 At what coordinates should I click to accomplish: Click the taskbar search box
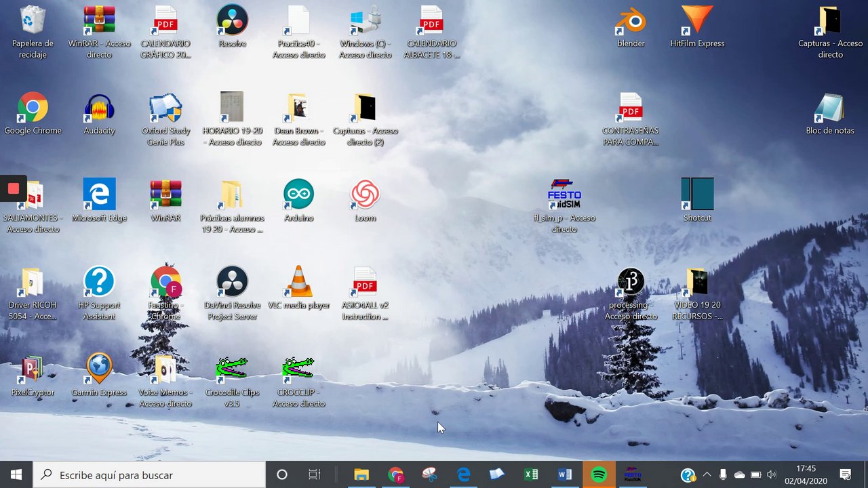[149, 475]
